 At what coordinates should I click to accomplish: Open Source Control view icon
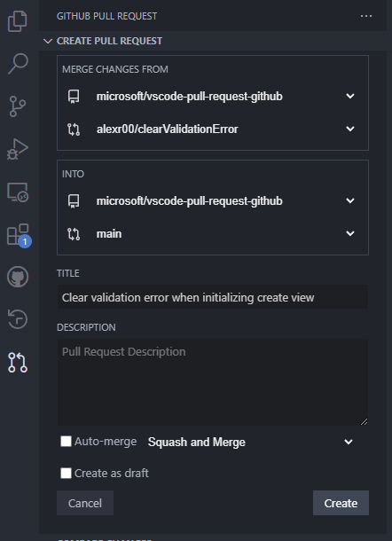[18, 106]
